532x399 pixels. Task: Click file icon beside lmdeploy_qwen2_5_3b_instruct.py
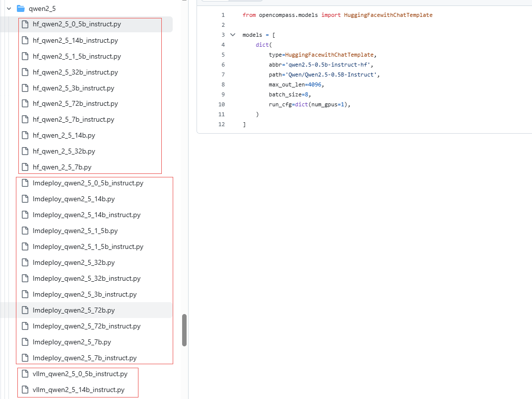pos(25,295)
